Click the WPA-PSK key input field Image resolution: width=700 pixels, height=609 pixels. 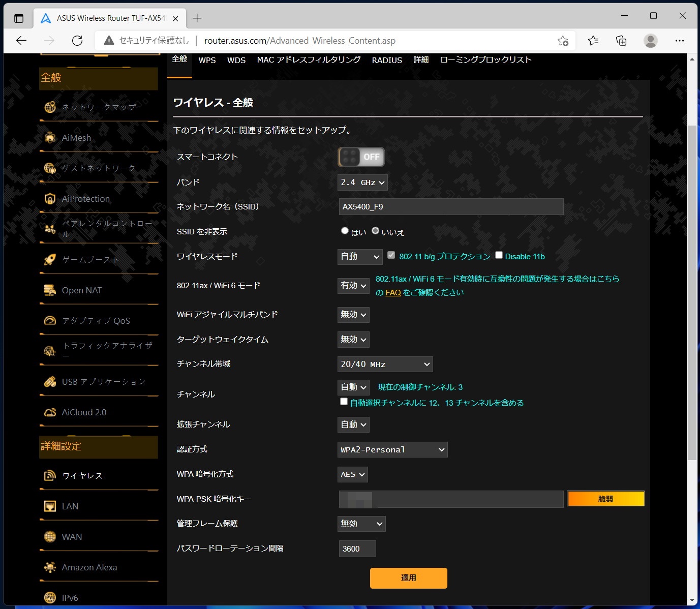coord(451,499)
